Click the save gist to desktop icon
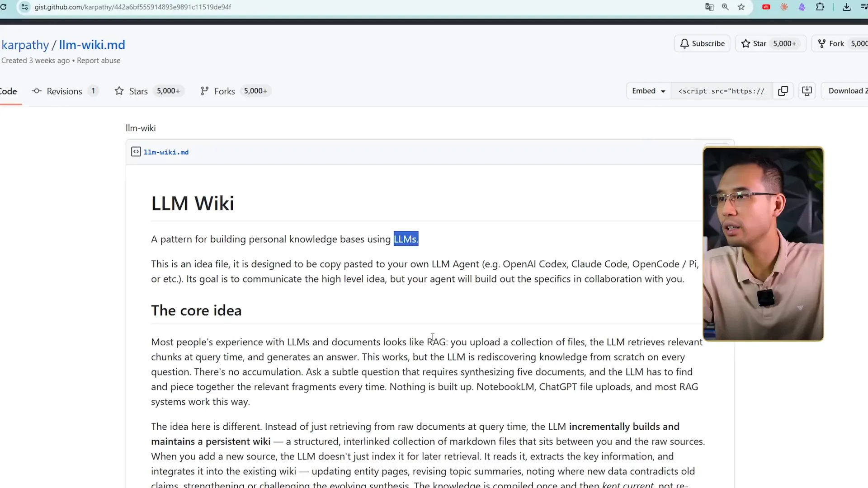Image resolution: width=868 pixels, height=488 pixels. point(807,91)
